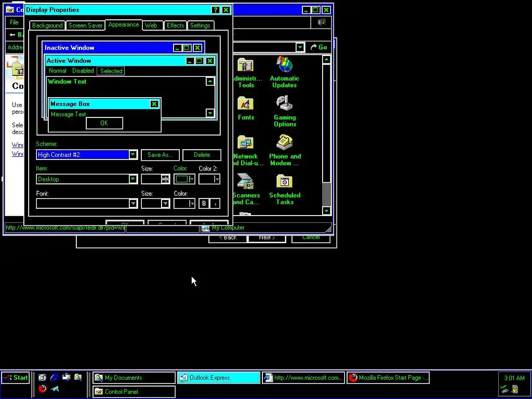Expand the Font name dropdown
The width and height of the screenshot is (532, 399).
coord(133,203)
